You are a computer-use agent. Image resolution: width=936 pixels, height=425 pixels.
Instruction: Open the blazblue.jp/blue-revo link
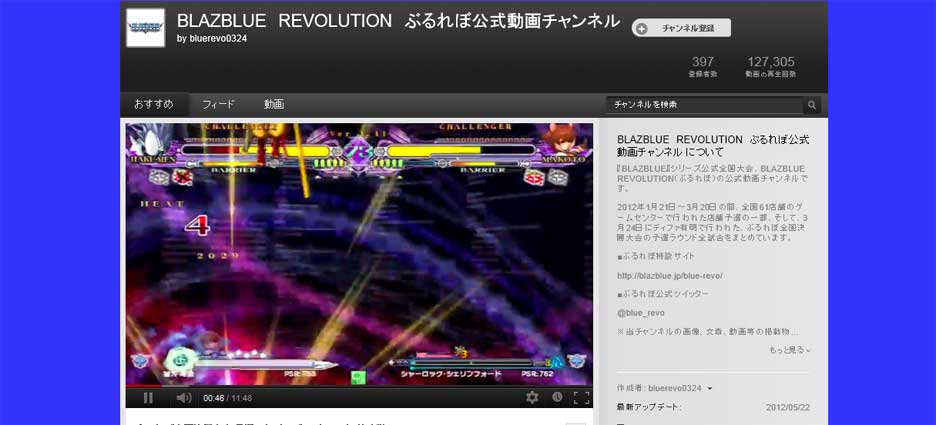click(x=670, y=276)
